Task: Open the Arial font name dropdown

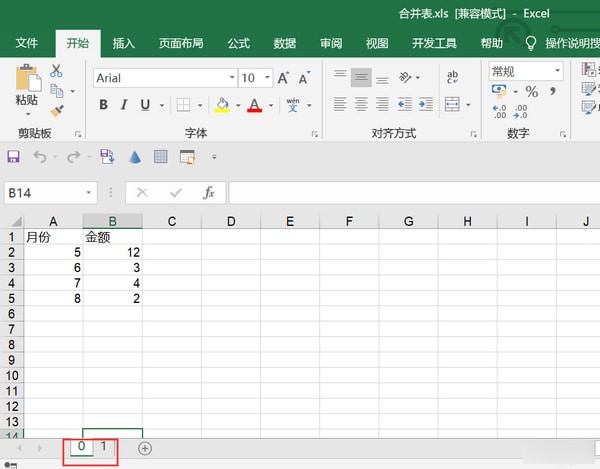Action: click(x=232, y=78)
